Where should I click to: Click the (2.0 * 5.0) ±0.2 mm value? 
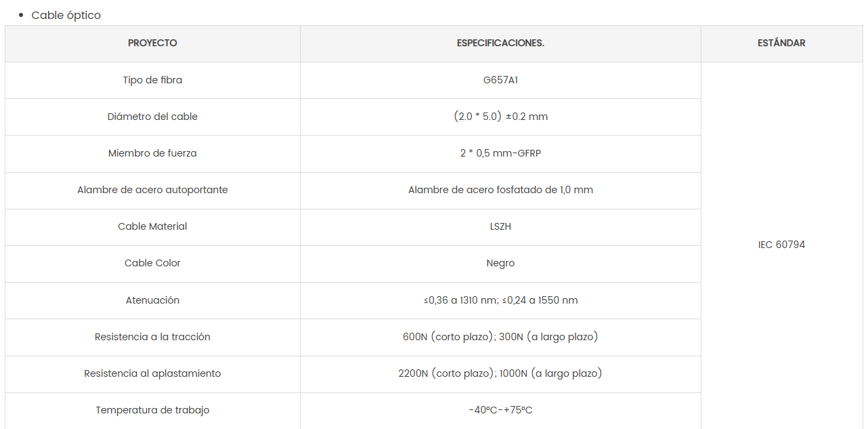tap(500, 117)
